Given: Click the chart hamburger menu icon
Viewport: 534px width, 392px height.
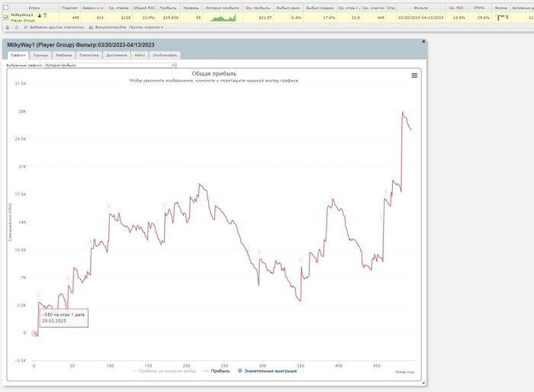Looking at the screenshot, I should (414, 76).
